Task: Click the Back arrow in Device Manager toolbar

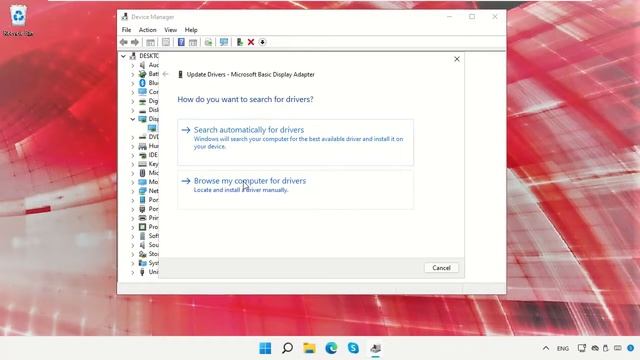Action: click(124, 42)
